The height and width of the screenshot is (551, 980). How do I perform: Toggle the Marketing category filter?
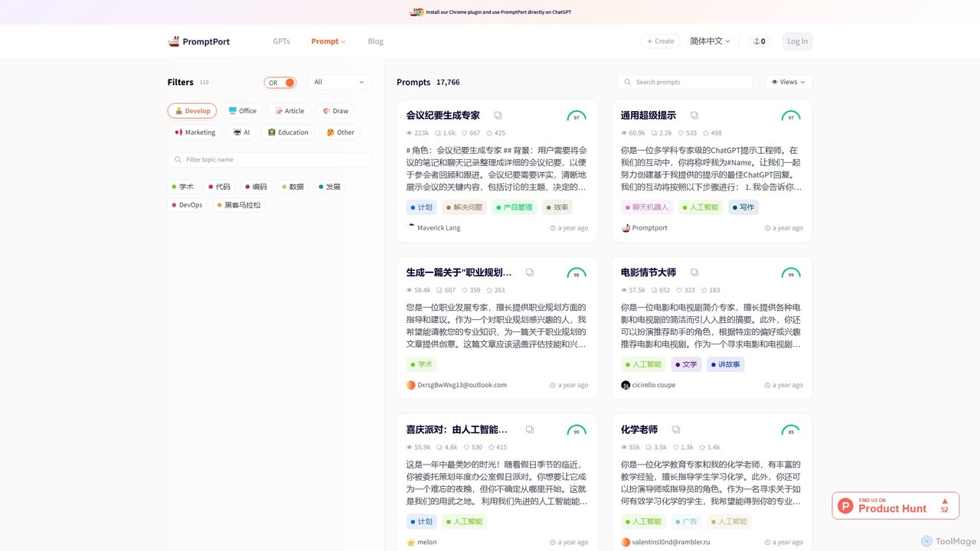tap(194, 132)
